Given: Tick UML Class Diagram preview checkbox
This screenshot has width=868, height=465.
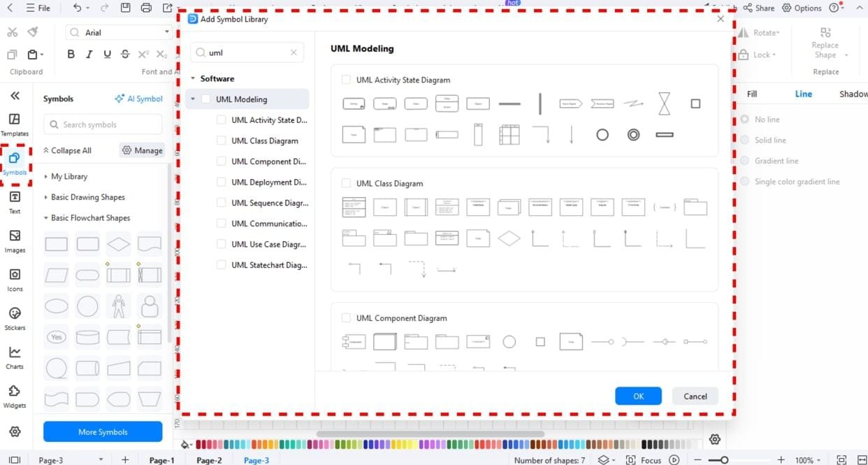Looking at the screenshot, I should point(346,183).
